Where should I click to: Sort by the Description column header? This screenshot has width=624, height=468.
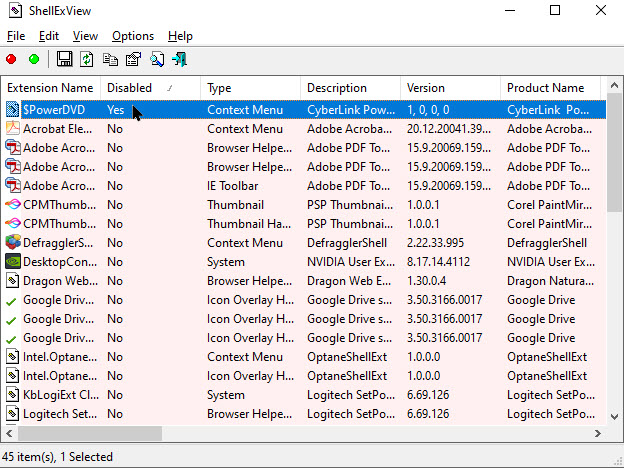(350, 88)
